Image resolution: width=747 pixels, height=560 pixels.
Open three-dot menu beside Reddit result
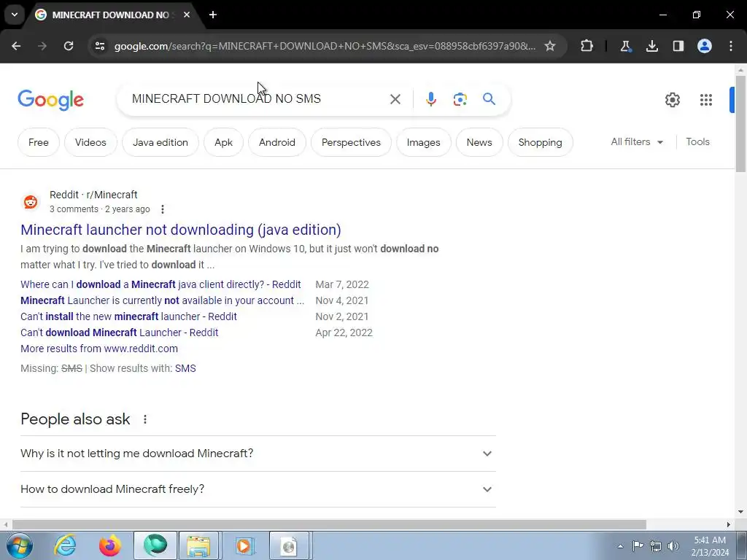(163, 209)
